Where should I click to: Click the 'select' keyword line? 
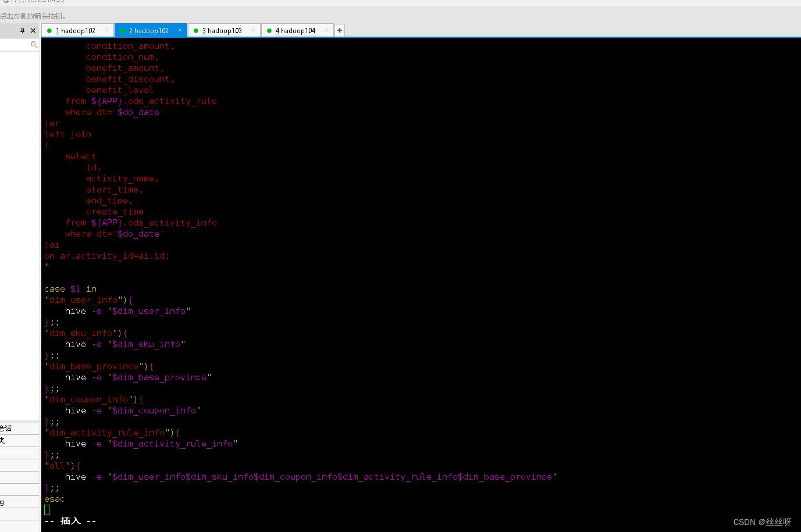point(80,156)
